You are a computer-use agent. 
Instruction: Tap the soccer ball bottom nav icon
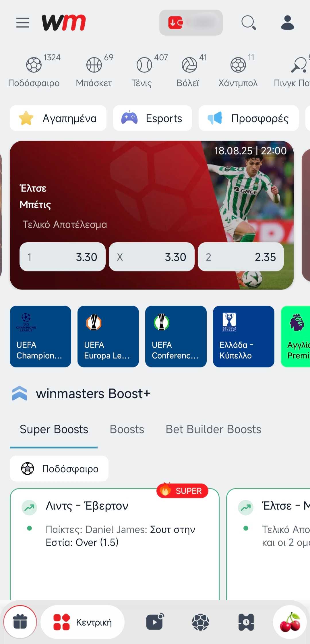pos(200,622)
